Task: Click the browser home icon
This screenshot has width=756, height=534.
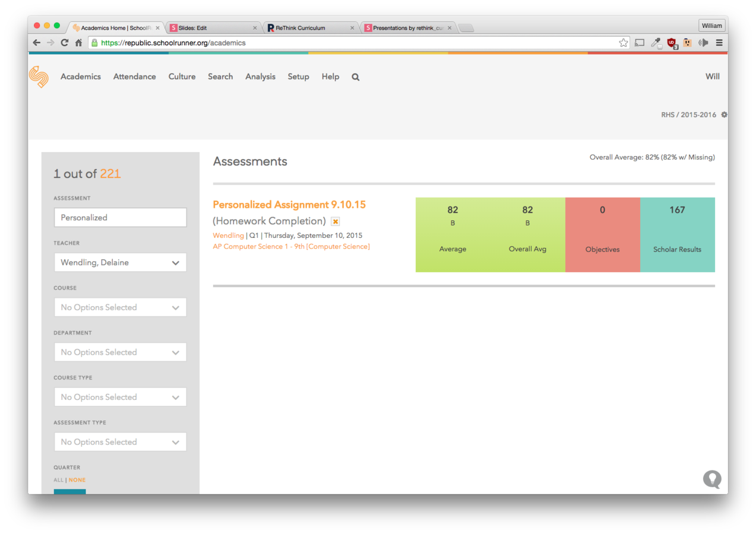Action: pyautogui.click(x=78, y=43)
